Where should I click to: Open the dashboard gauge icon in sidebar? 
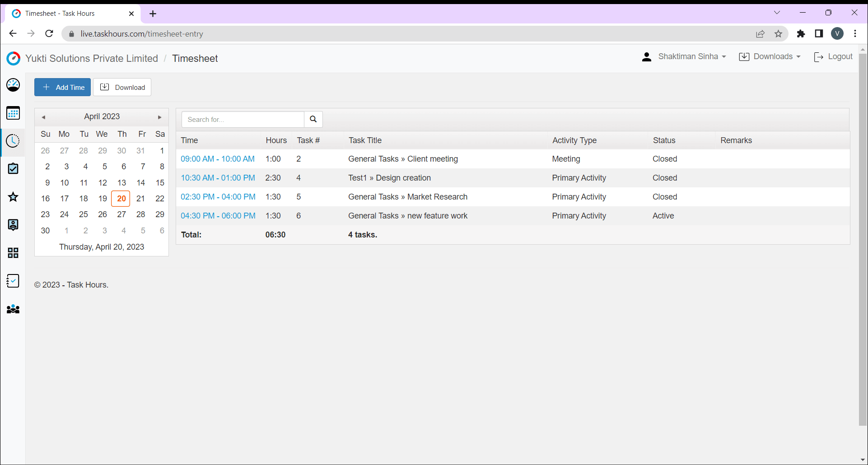[x=13, y=85]
